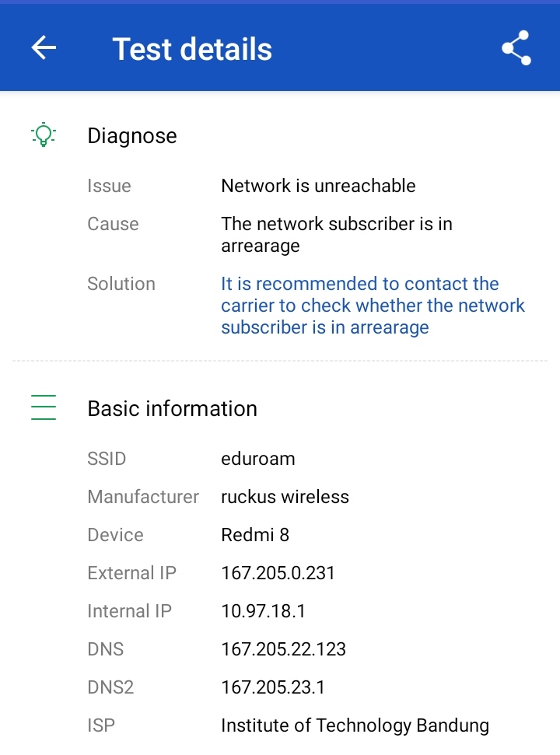Tap the ruckus wireless manufacturer value

(x=285, y=497)
